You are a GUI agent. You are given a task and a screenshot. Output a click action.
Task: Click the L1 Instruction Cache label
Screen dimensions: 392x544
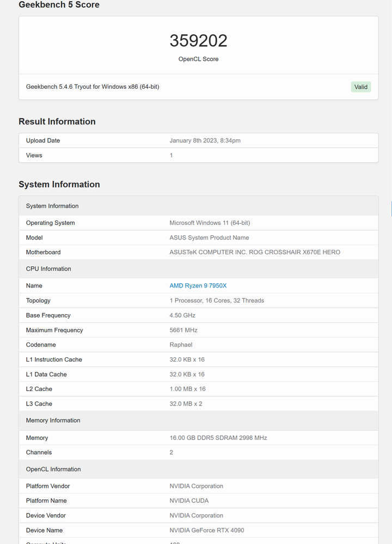click(x=54, y=360)
